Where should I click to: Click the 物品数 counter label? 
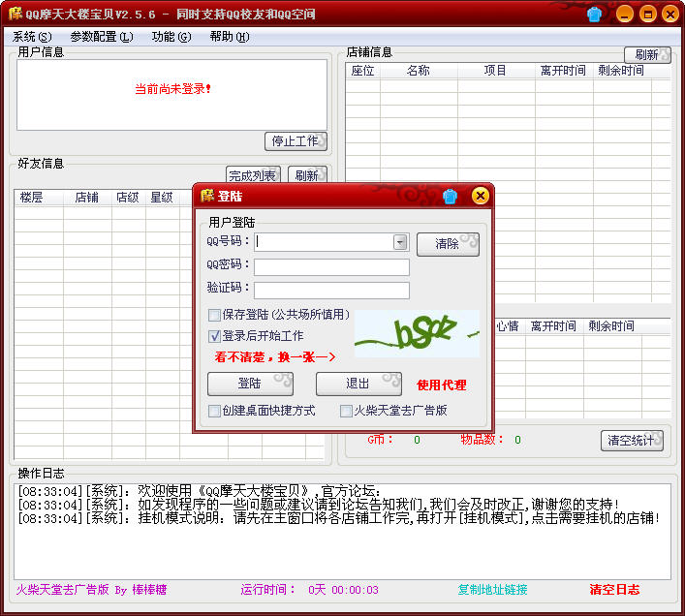483,440
